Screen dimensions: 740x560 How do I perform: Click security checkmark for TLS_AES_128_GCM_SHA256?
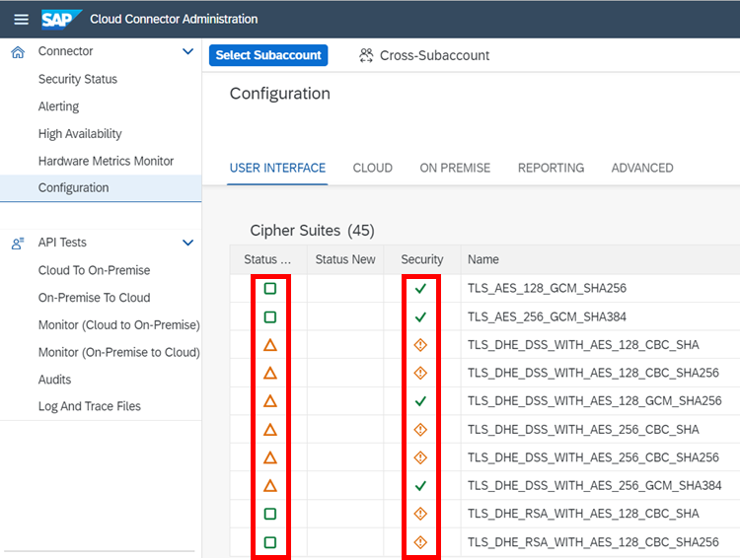420,288
